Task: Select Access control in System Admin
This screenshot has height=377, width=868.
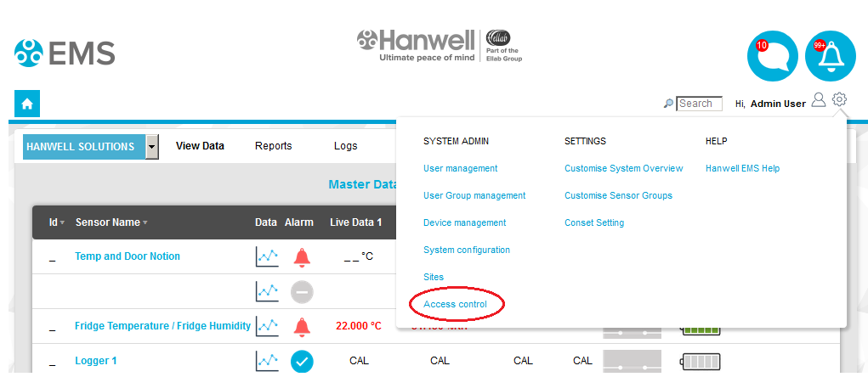Action: pyautogui.click(x=455, y=304)
